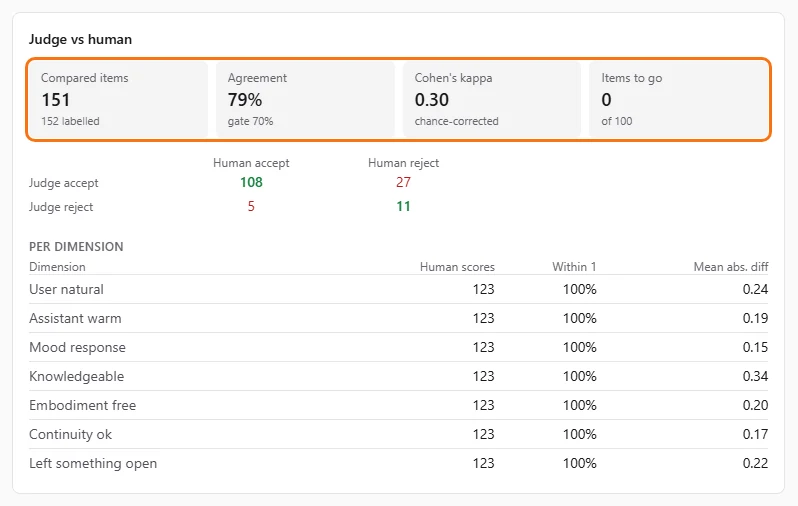Click the 0.19 mean diff for Assistant warm
Image resolution: width=798 pixels, height=506 pixels.
[755, 318]
